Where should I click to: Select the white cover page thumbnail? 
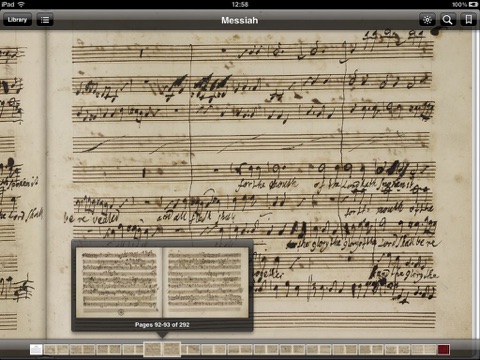[36, 350]
